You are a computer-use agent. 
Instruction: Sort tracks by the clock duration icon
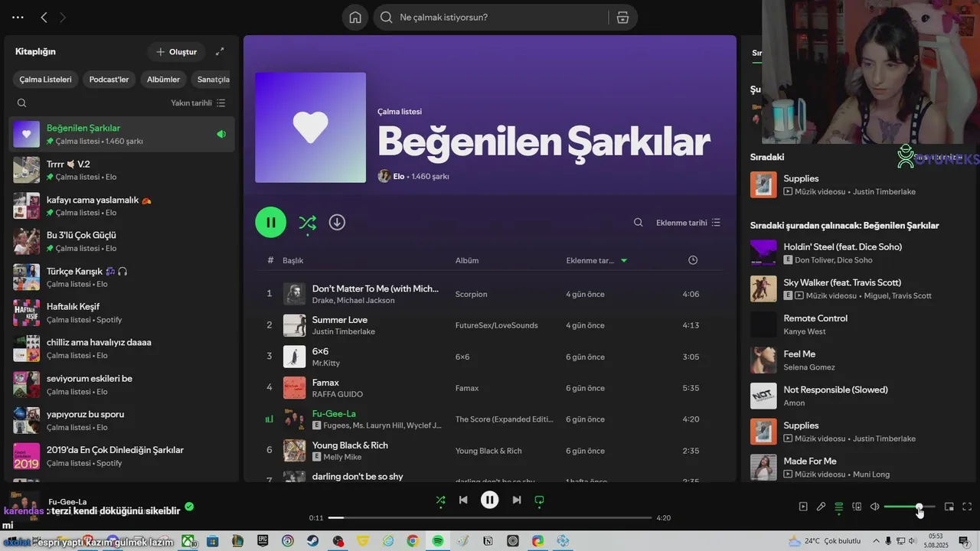pos(693,260)
